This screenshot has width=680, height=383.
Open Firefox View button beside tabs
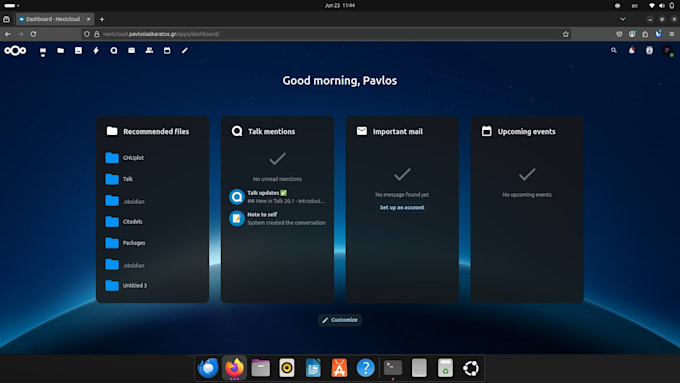pyautogui.click(x=7, y=19)
